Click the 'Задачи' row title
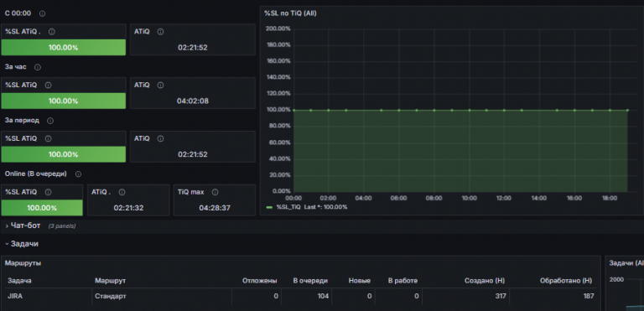Viewport: 644px width, 311px height. [x=24, y=244]
